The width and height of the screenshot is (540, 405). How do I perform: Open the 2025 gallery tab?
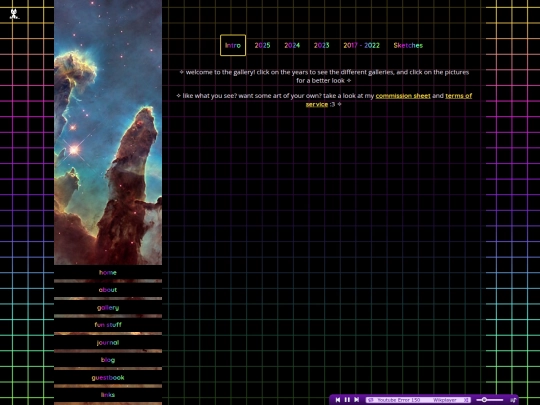click(262, 45)
